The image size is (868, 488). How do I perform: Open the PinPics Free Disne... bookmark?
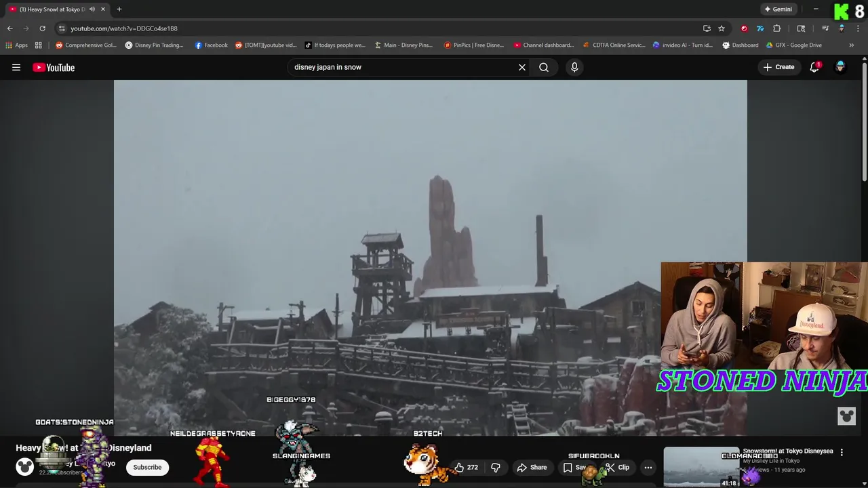(x=474, y=45)
